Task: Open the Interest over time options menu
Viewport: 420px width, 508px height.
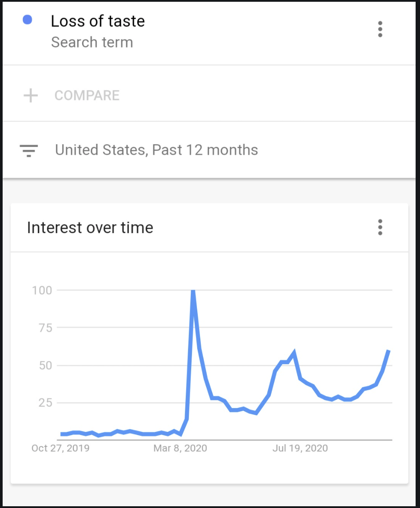Action: (x=380, y=227)
